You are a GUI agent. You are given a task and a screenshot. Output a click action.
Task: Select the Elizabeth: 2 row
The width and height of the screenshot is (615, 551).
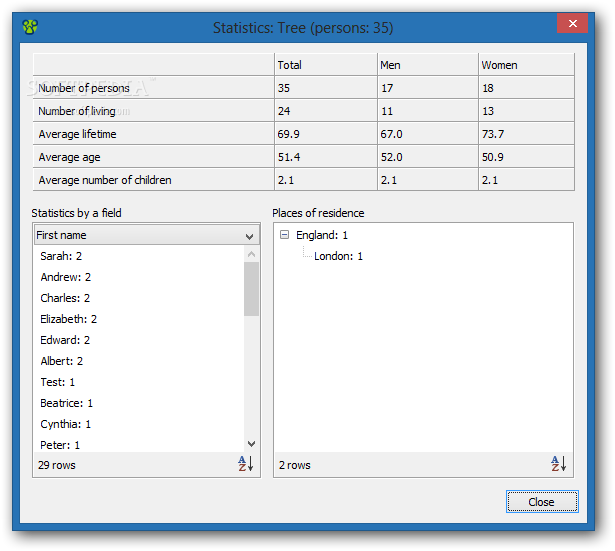pyautogui.click(x=139, y=319)
